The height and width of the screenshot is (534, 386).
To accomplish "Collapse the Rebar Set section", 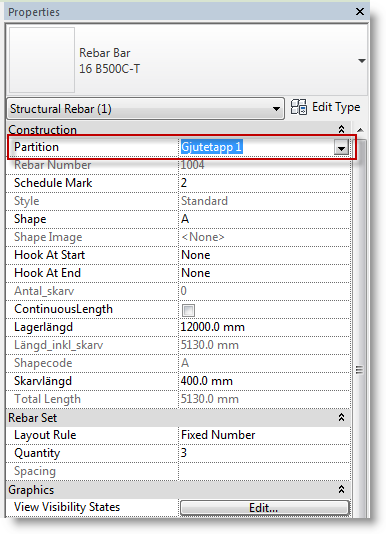I will pyautogui.click(x=341, y=418).
